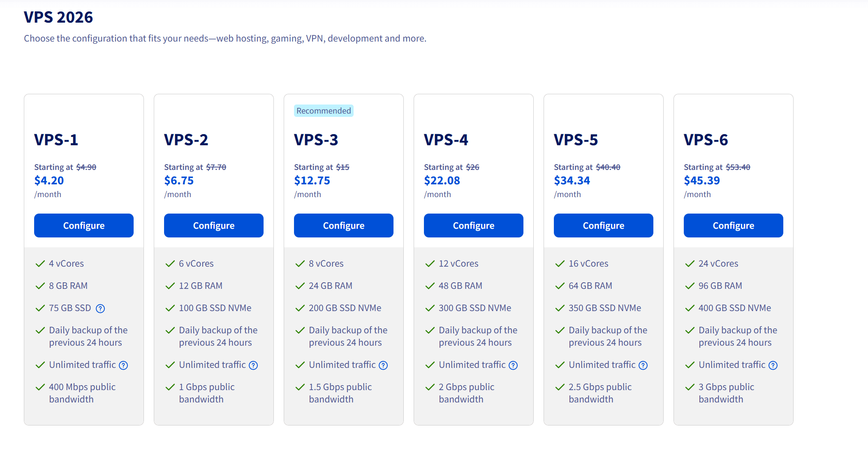Click VPS-5 Unlimited traffic question icon
The height and width of the screenshot is (458, 868).
coord(643,365)
